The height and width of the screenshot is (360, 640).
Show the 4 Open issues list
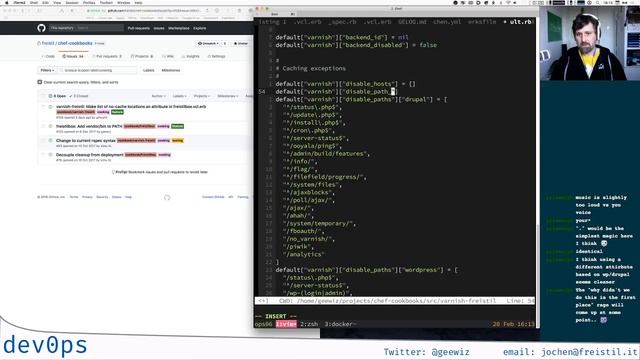tap(57, 96)
